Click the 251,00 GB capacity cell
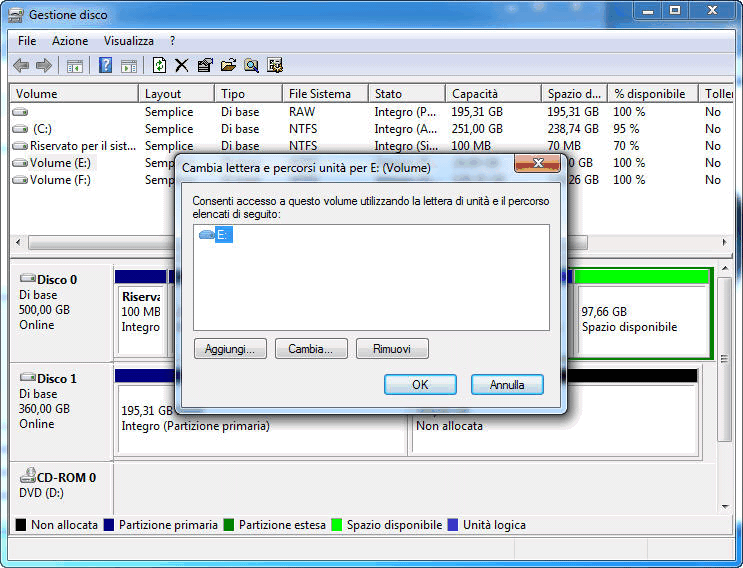The width and height of the screenshot is (743, 568). coord(477,129)
